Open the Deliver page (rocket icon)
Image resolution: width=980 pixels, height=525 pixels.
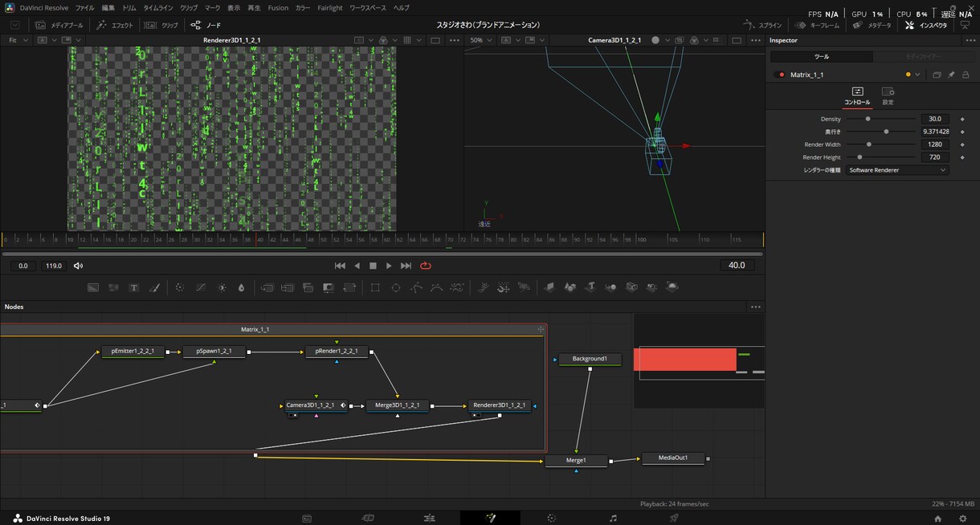(674, 519)
